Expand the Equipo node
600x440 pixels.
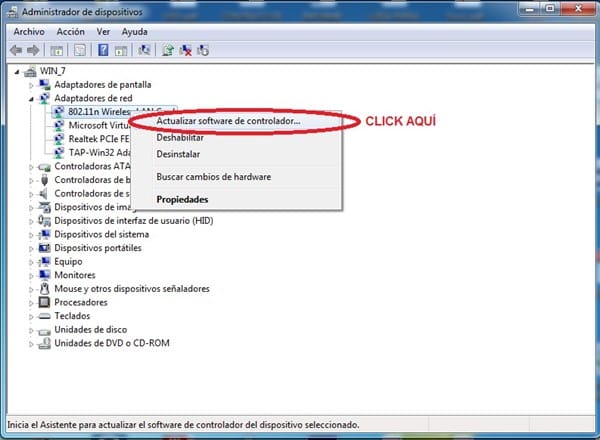(31, 262)
